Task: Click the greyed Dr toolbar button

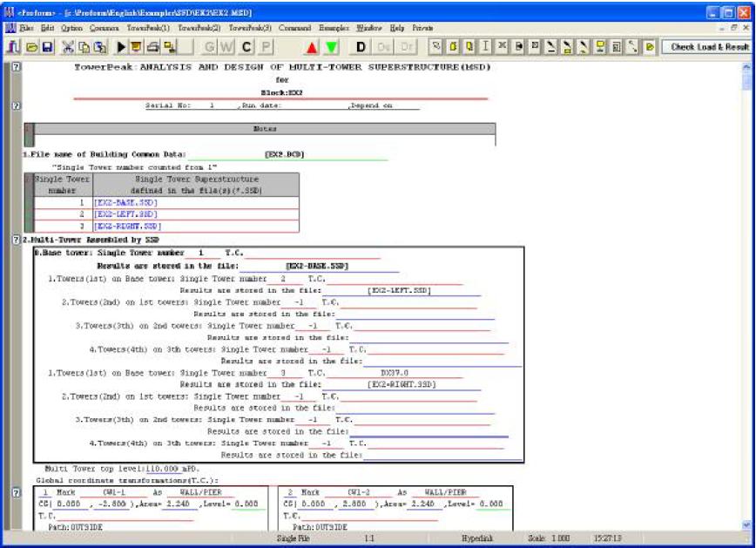Action: [x=407, y=47]
